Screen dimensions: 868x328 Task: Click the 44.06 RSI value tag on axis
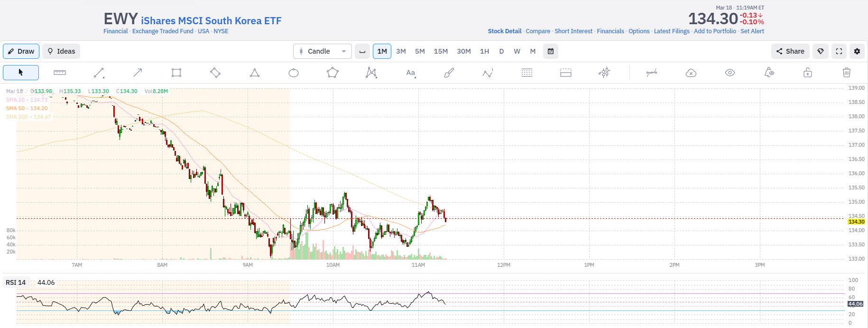tap(855, 304)
